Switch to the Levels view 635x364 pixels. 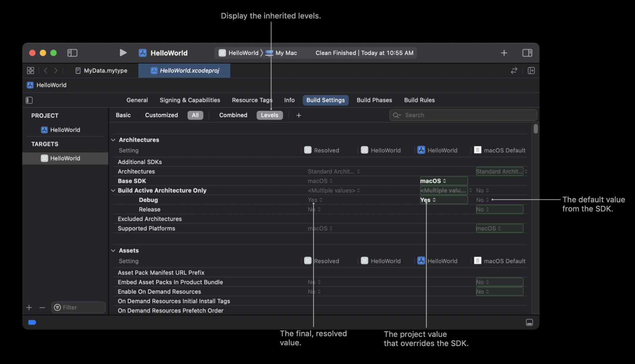pos(270,115)
